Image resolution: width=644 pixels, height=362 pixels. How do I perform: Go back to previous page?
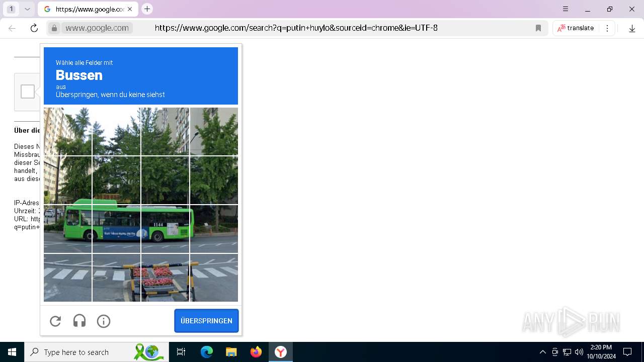pyautogui.click(x=12, y=28)
